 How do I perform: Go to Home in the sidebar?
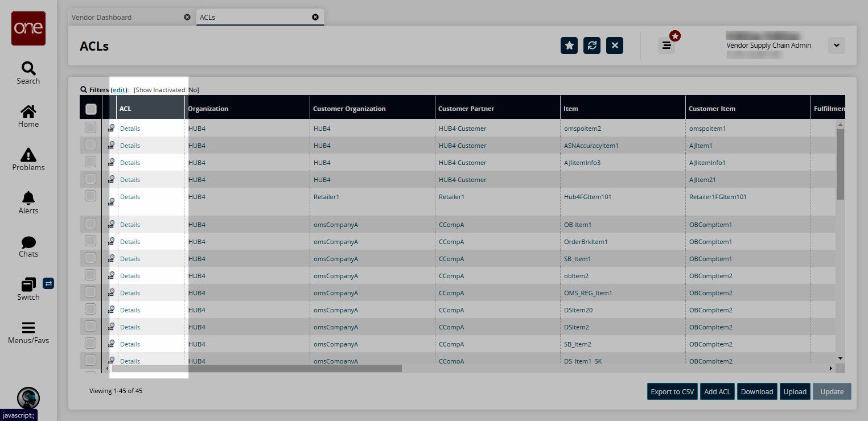point(28,116)
